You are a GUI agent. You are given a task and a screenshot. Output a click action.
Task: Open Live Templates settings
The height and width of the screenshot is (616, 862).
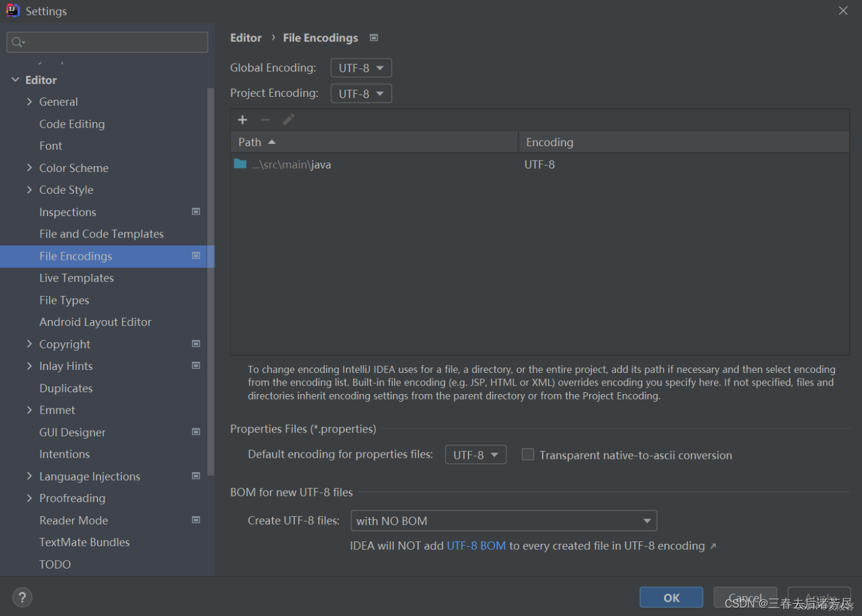[76, 278]
